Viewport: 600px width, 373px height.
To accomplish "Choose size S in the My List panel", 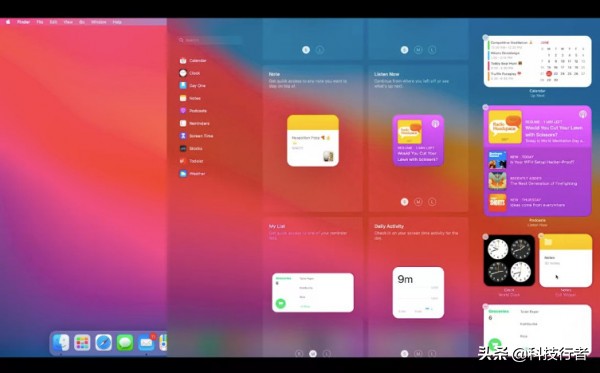I will (299, 353).
